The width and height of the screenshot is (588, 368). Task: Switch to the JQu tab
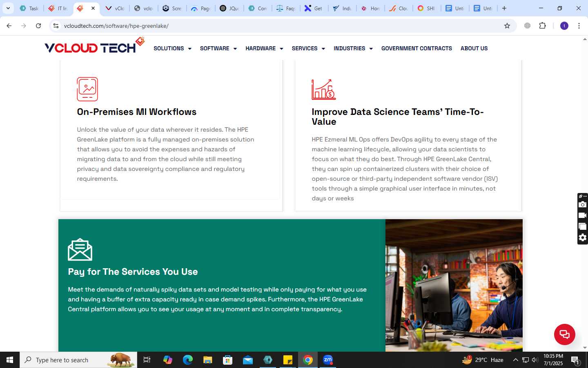pos(229,8)
